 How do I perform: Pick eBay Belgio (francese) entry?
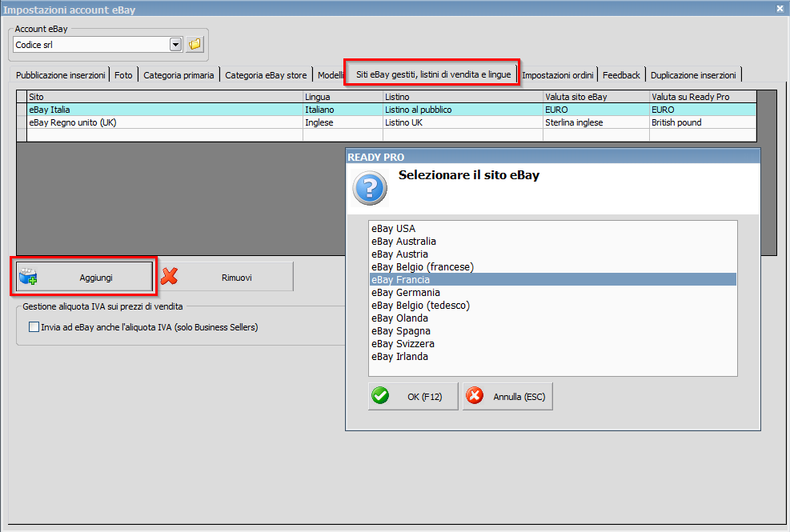click(x=553, y=267)
